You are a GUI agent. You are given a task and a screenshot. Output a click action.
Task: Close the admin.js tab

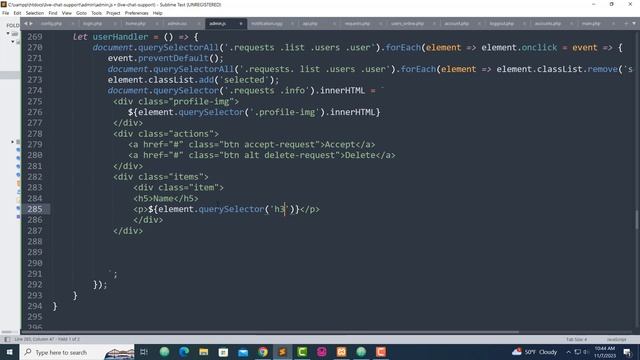coord(241,24)
